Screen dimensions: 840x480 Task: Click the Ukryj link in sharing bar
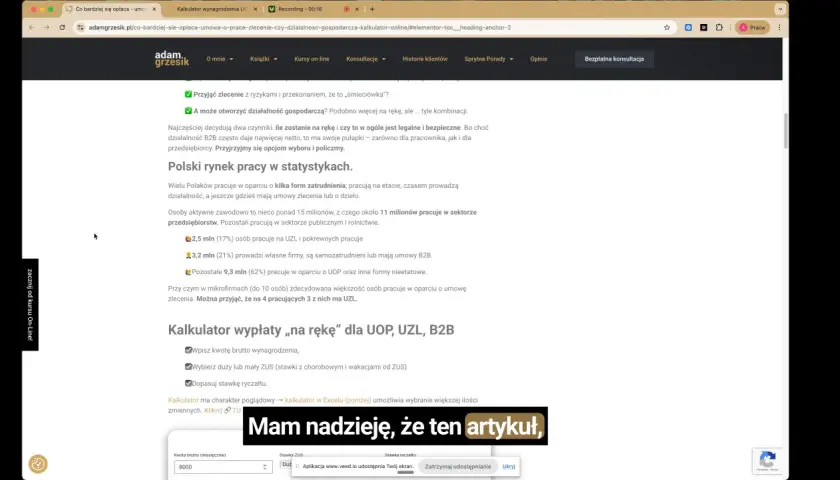(509, 467)
